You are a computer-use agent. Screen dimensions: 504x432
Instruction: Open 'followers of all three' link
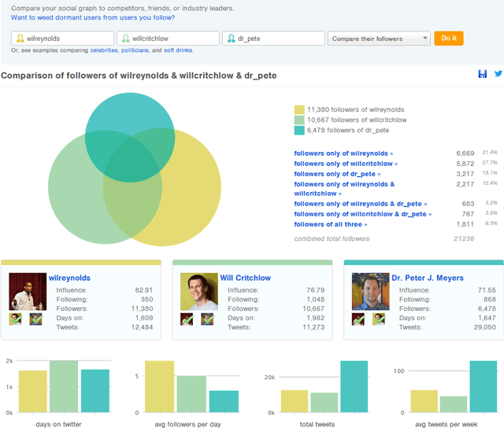(330, 224)
